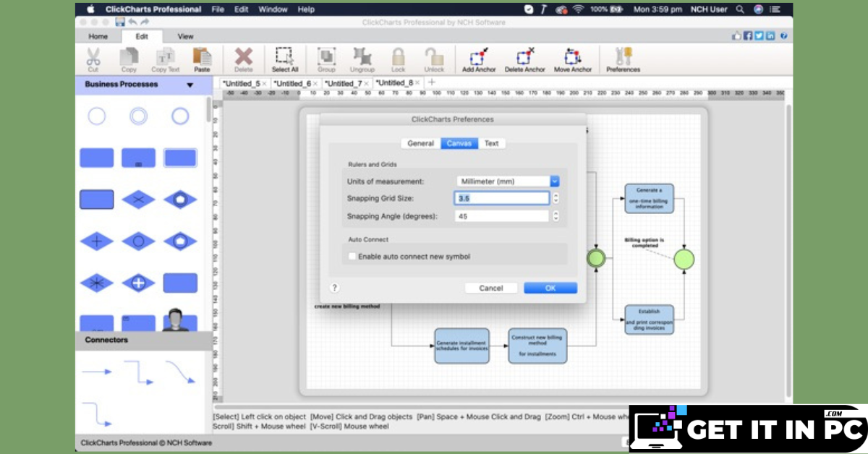Enable auto connect new symbol checkbox
Image resolution: width=868 pixels, height=454 pixels.
pos(352,257)
